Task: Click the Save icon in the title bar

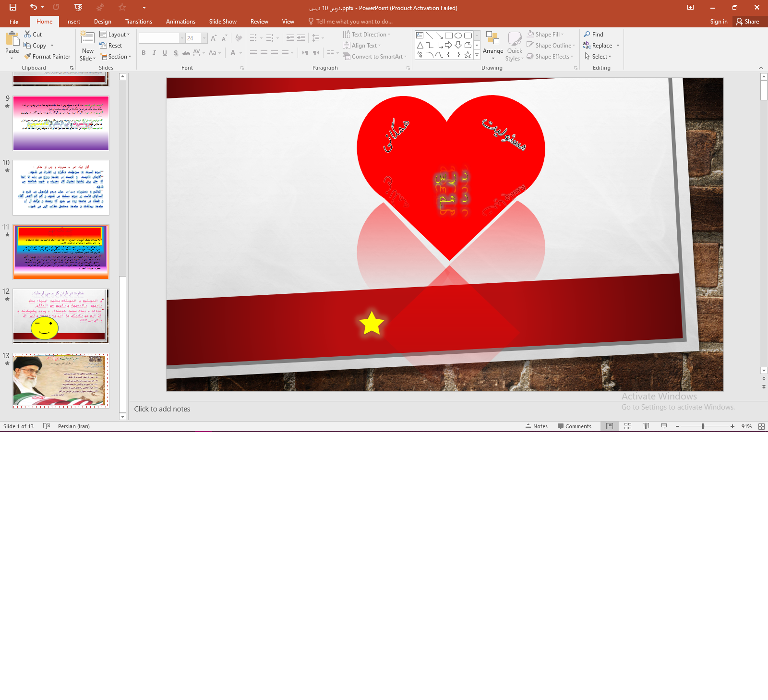Action: tap(13, 7)
